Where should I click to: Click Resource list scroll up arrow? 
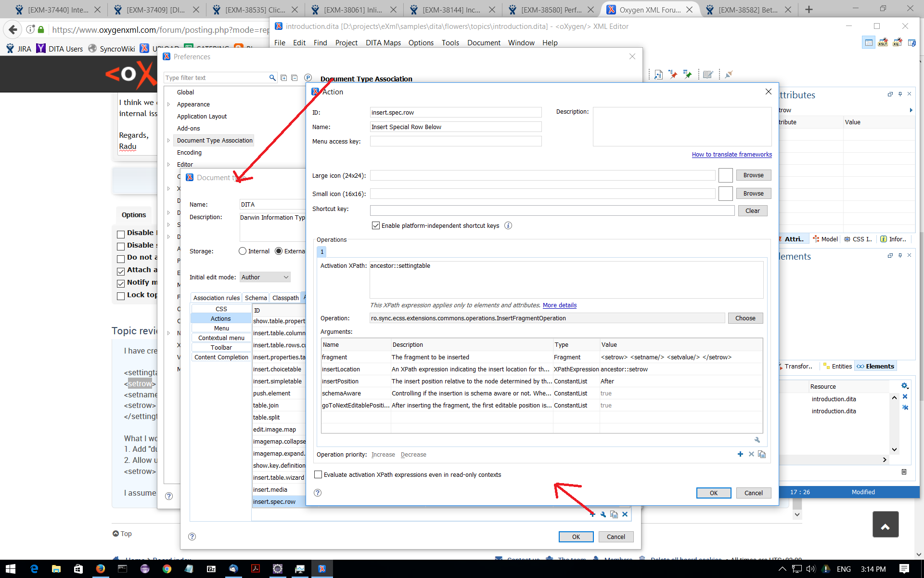894,398
